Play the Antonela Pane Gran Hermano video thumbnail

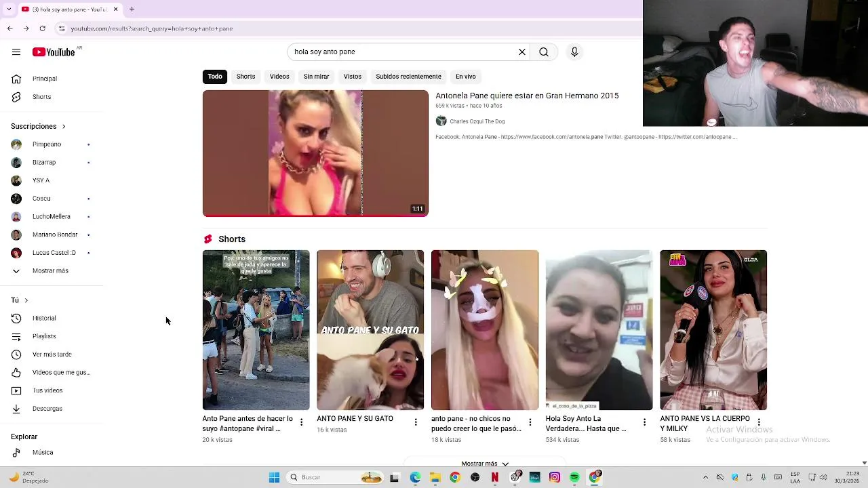(315, 153)
